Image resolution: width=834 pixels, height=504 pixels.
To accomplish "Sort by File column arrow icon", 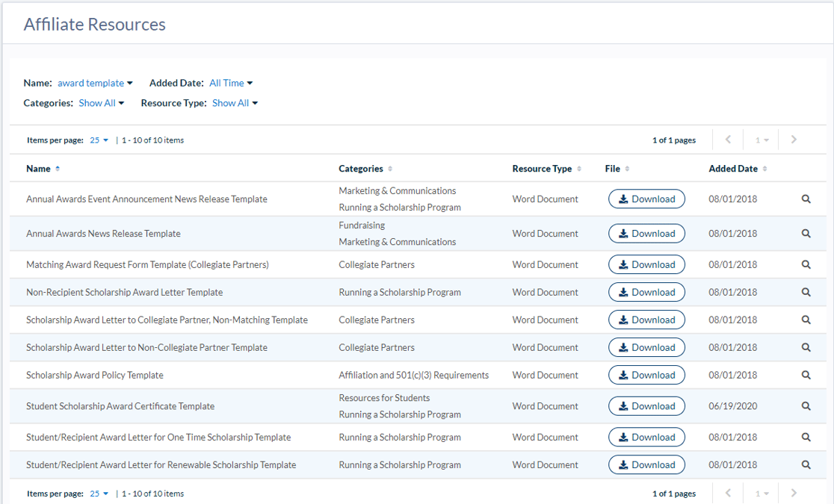I will pos(627,169).
